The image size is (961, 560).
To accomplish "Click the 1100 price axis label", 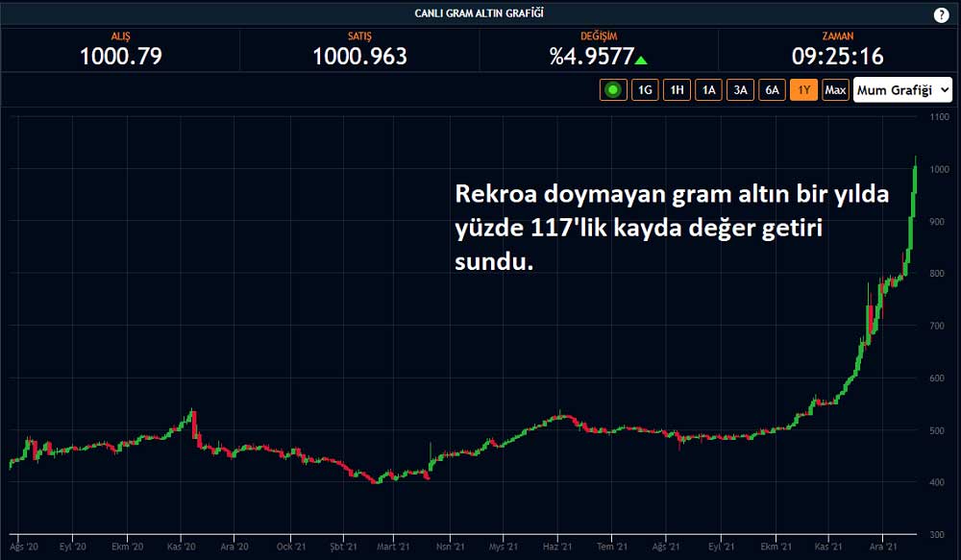I will (x=939, y=117).
